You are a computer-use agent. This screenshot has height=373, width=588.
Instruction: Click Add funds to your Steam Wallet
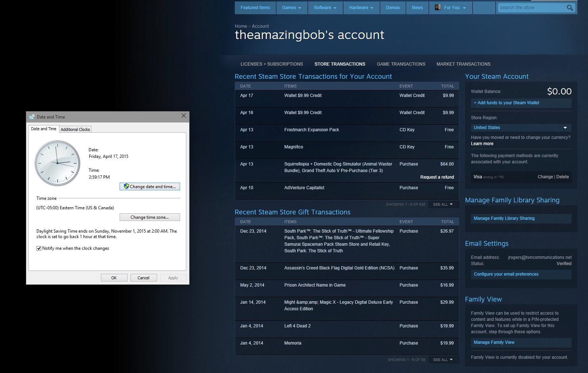coord(521,103)
